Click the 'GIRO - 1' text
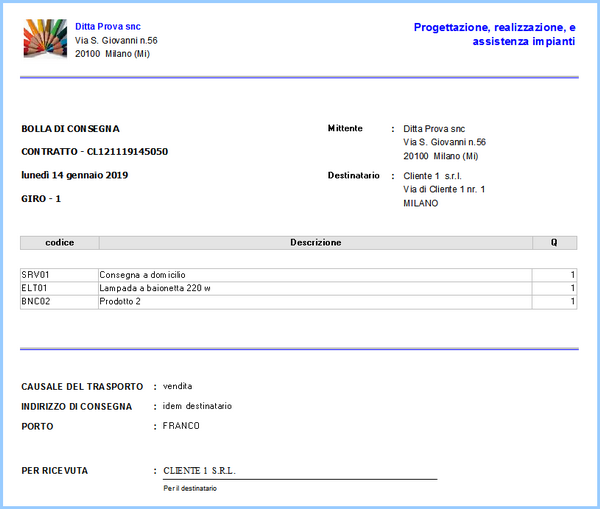The image size is (600, 509). pos(41,199)
